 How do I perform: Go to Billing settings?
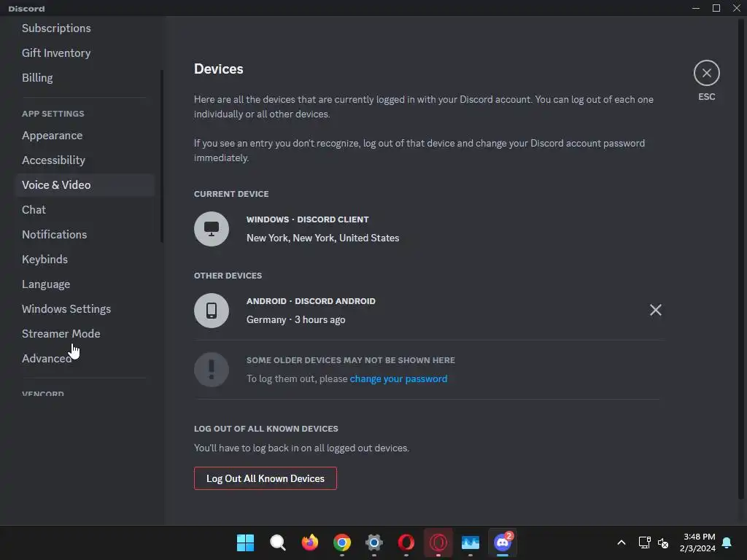pyautogui.click(x=37, y=77)
